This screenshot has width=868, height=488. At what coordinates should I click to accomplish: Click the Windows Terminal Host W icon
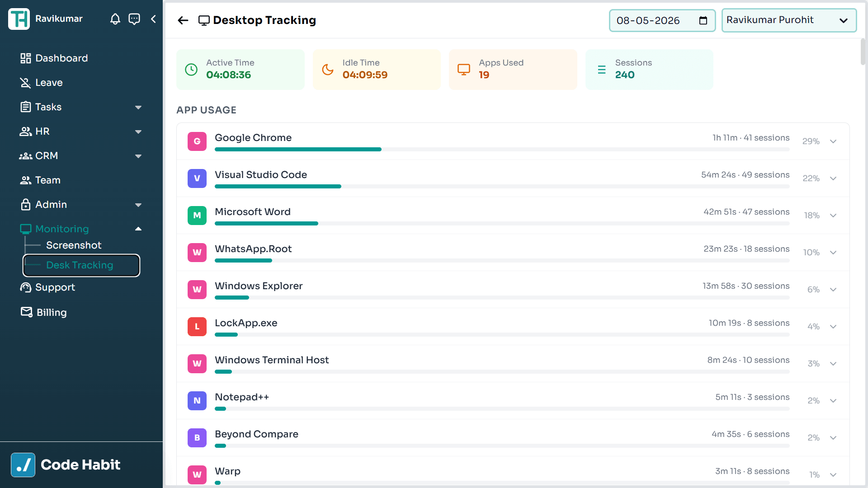point(197,364)
